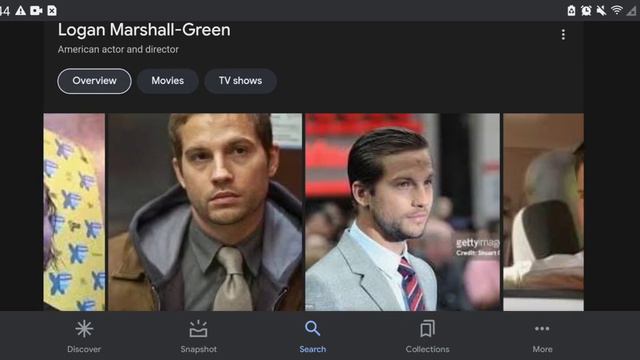Viewport: 640px width, 360px height.
Task: Tap the crossed-box notification icon in the status bar
Action: tap(52, 10)
